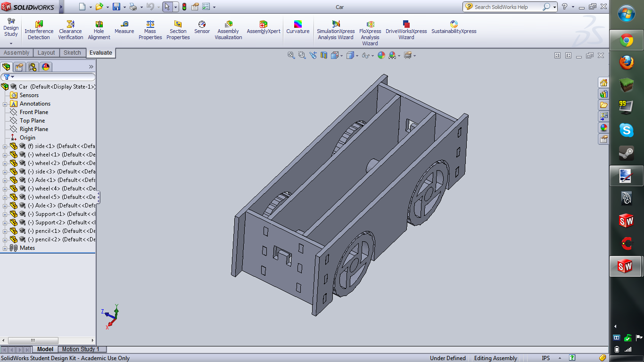Expand Axle<1> component node
The image size is (644, 362).
[x=5, y=180]
